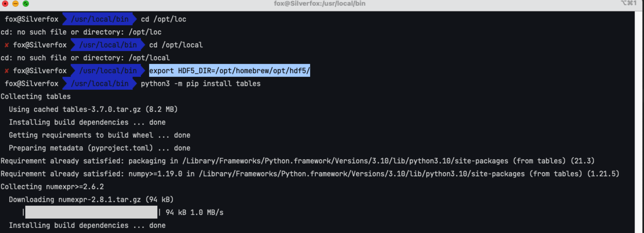Click the Downloading numexpr-2.8.1.tar.gz text
This screenshot has width=644, height=233.
click(x=91, y=199)
